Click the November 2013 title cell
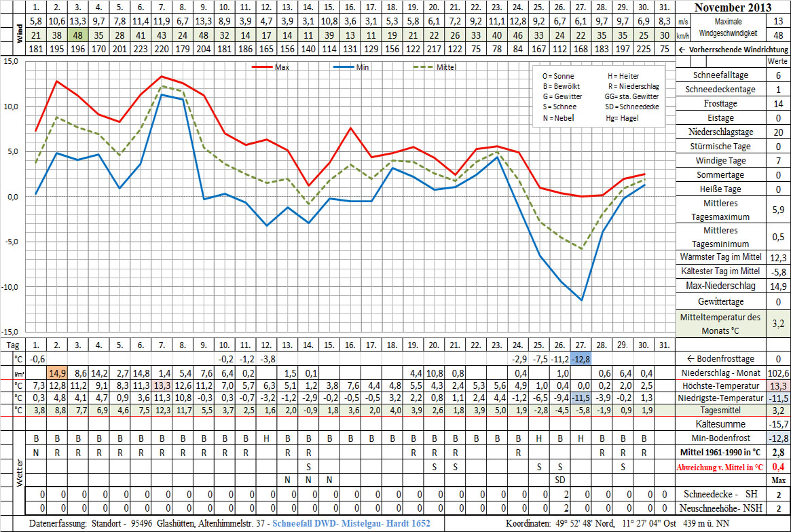 point(733,8)
